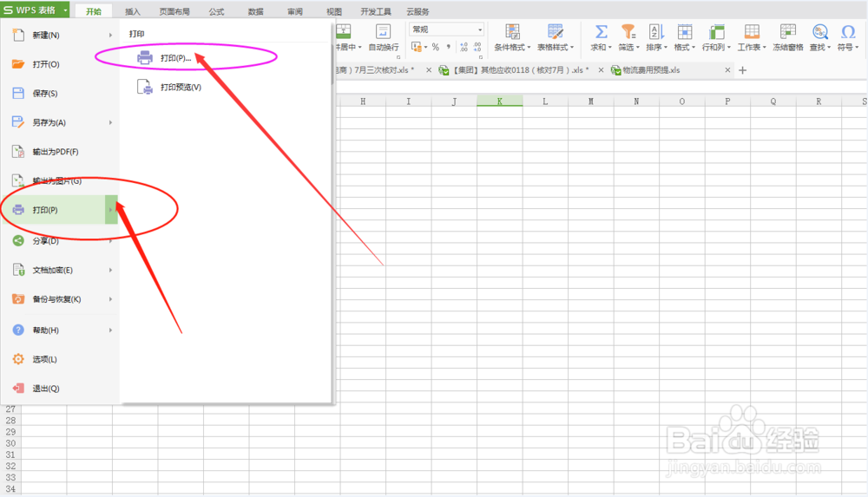Switch to the 插入 ribbon tab
868x497 pixels.
133,11
